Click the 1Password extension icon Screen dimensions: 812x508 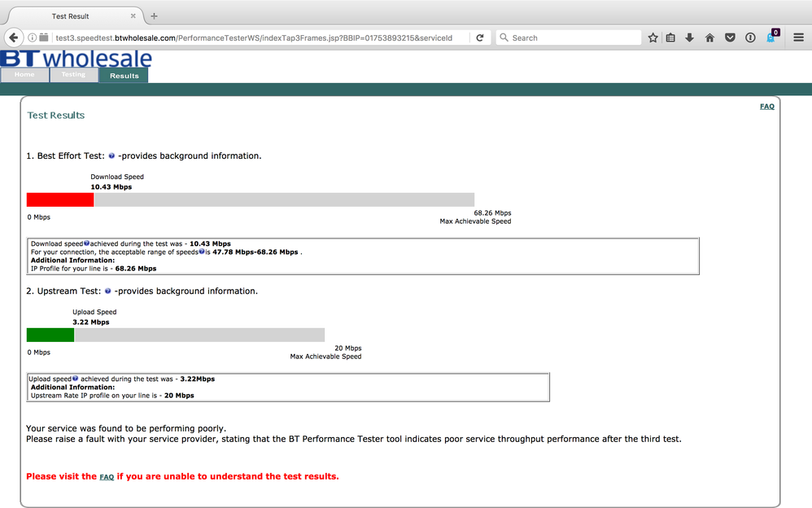(x=750, y=37)
